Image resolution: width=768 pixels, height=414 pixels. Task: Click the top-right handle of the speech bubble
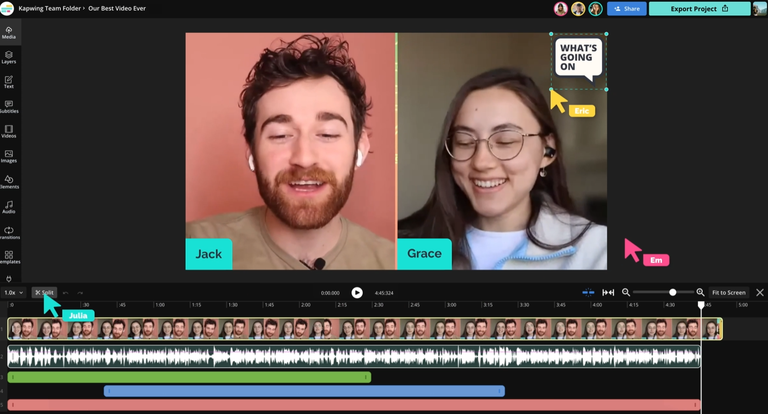pyautogui.click(x=606, y=34)
